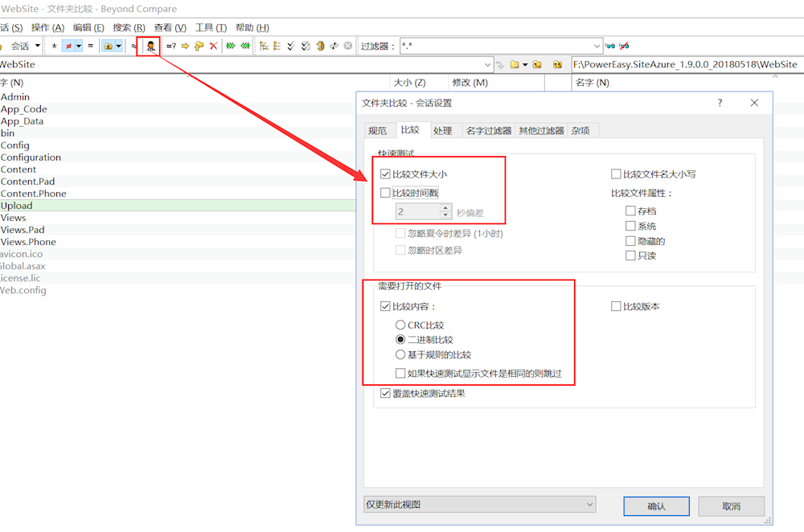The width and height of the screenshot is (804, 532).
Task: Click the 取消 button
Action: pyautogui.click(x=730, y=506)
